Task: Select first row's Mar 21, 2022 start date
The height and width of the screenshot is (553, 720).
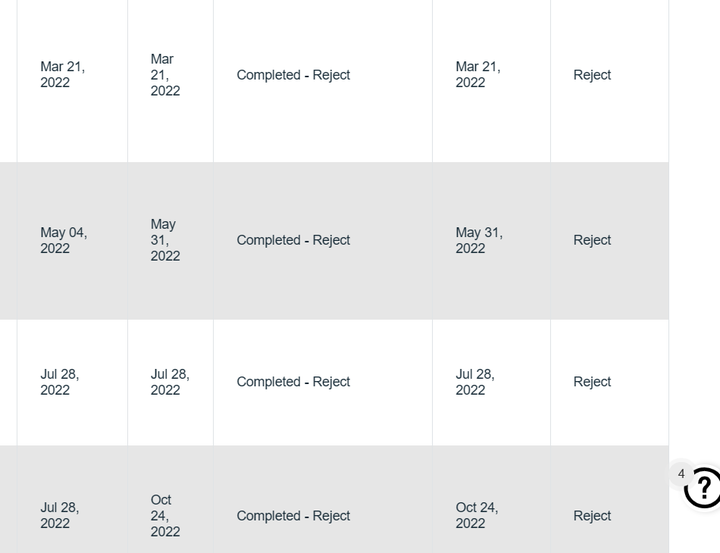Action: [62, 74]
